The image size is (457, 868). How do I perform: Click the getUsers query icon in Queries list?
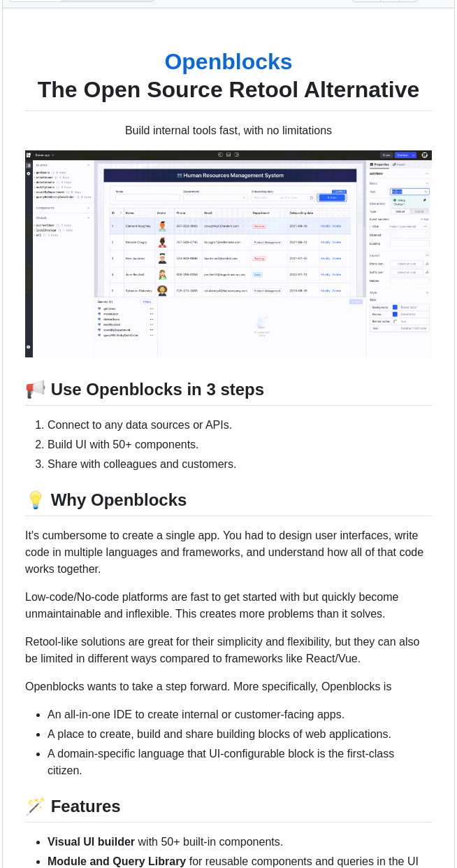35,173
